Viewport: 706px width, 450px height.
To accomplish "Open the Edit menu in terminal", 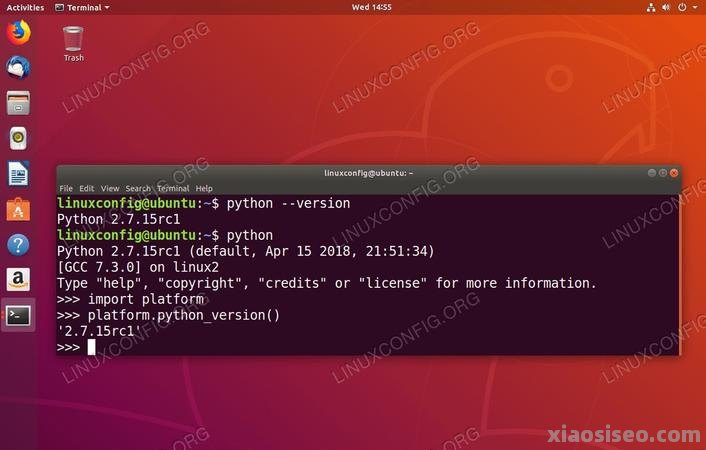I will coord(86,188).
